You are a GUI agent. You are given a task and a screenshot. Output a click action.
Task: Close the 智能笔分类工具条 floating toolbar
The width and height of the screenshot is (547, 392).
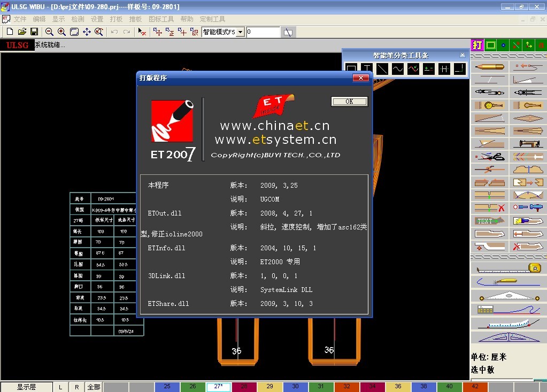[462, 55]
